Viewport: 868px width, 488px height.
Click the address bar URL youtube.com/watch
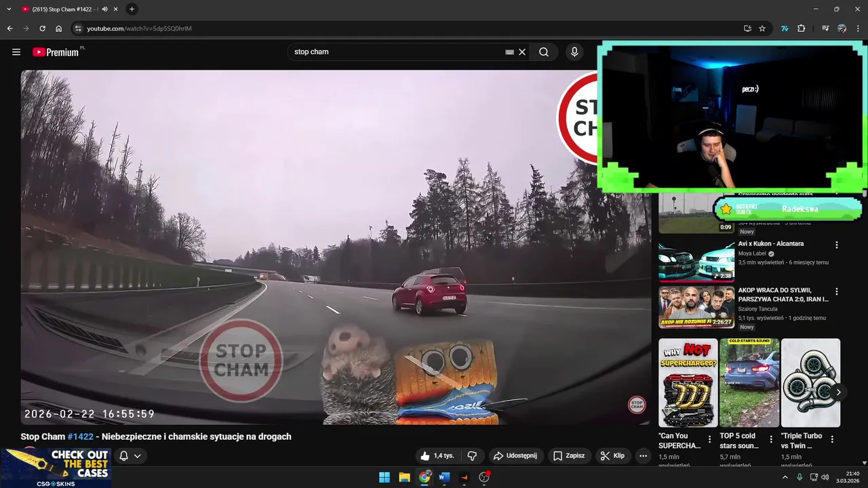tap(139, 28)
